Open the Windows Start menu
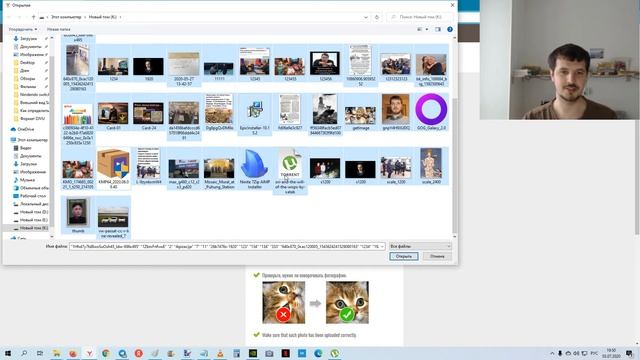The image size is (640, 360). pyautogui.click(x=7, y=353)
